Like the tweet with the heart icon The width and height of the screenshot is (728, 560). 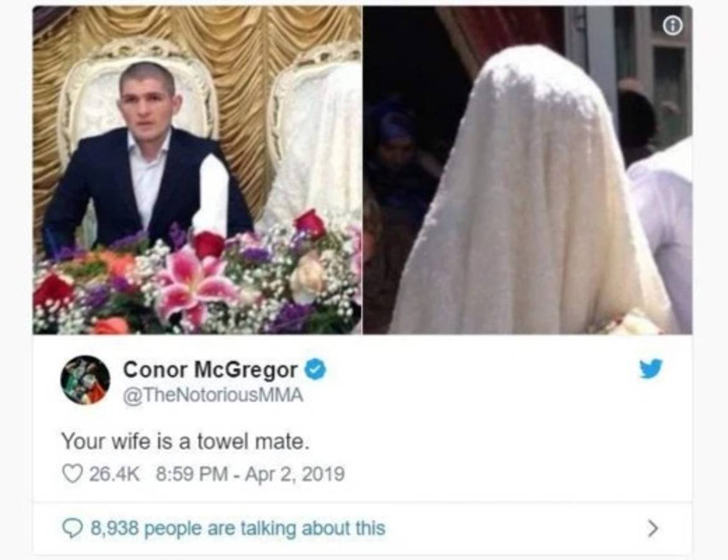pos(72,474)
